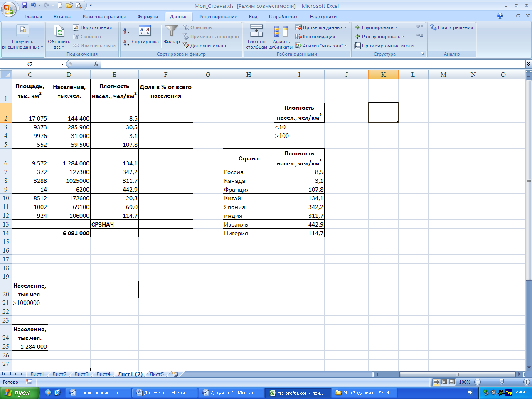Switch to Normal view button
The height and width of the screenshot is (399, 532).
[436, 382]
